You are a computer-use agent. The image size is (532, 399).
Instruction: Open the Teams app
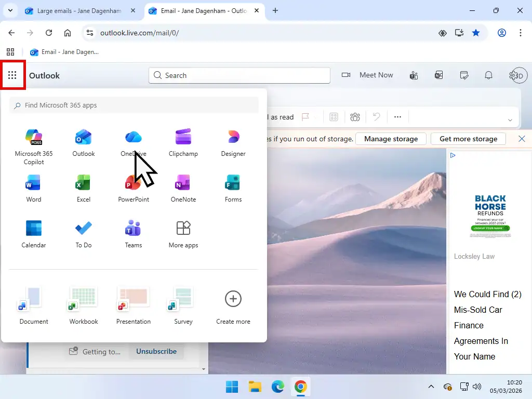point(133,233)
